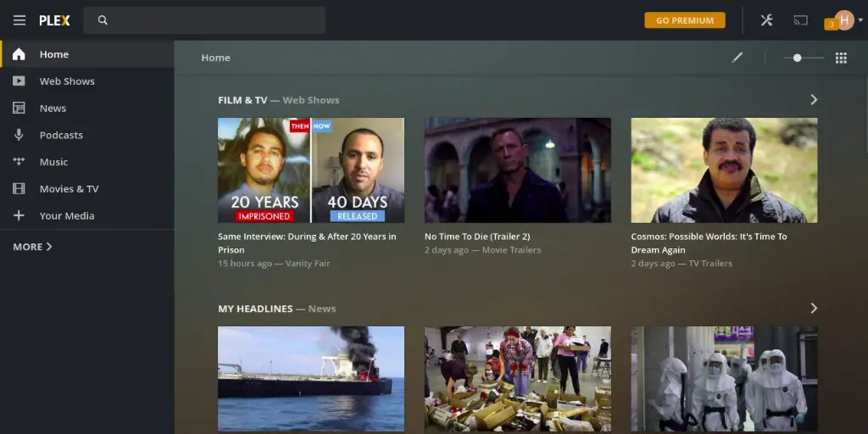
Task: Switch view with the grid icon
Action: pos(841,58)
